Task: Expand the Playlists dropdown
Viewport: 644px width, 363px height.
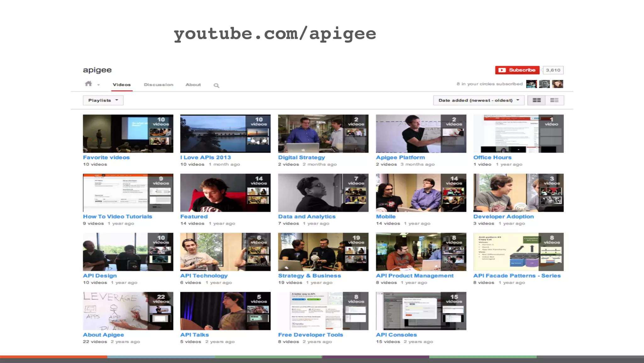Action: (103, 100)
